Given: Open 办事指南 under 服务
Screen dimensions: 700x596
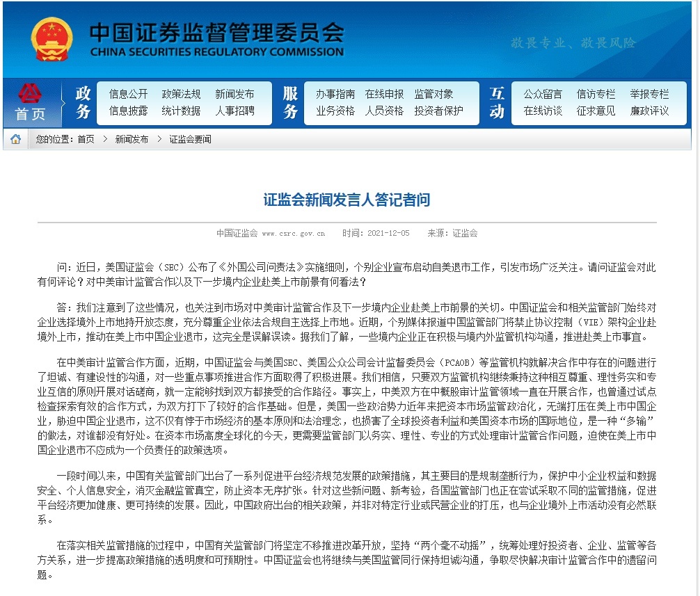Looking at the screenshot, I should coord(335,94).
